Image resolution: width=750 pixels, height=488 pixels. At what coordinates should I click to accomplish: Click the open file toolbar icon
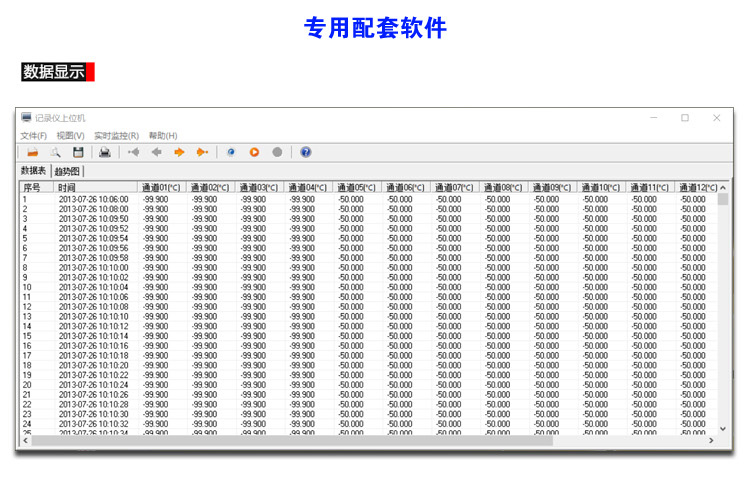click(x=32, y=152)
